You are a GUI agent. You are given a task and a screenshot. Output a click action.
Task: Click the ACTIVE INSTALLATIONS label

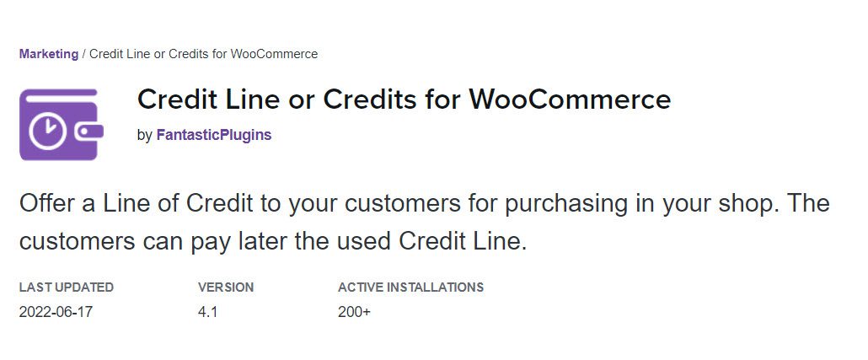click(x=410, y=287)
